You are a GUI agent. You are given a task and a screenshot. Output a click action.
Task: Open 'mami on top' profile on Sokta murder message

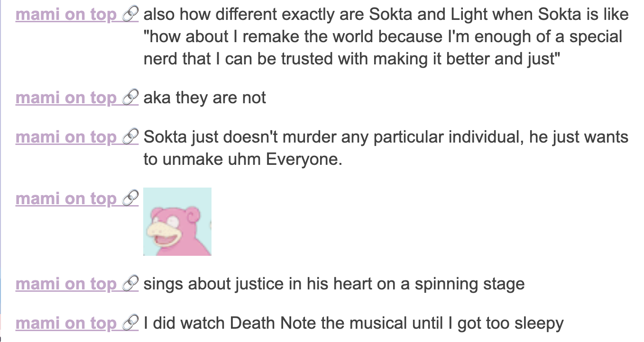(66, 137)
